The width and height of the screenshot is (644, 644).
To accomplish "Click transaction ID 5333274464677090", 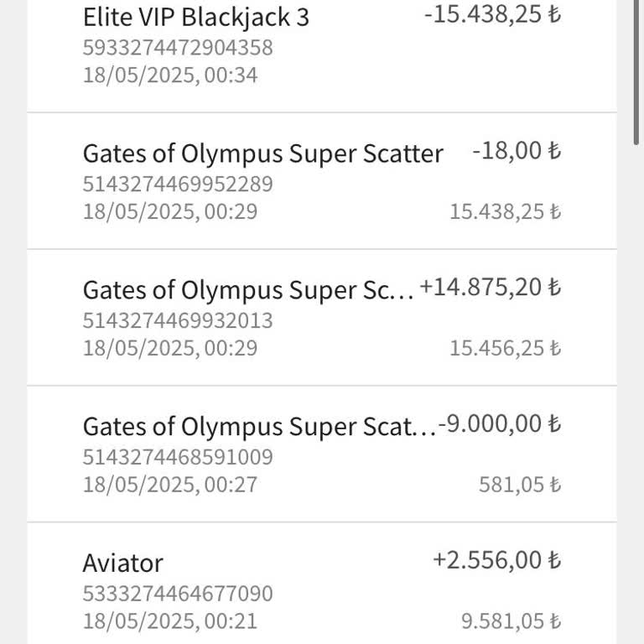I will click(x=178, y=594).
